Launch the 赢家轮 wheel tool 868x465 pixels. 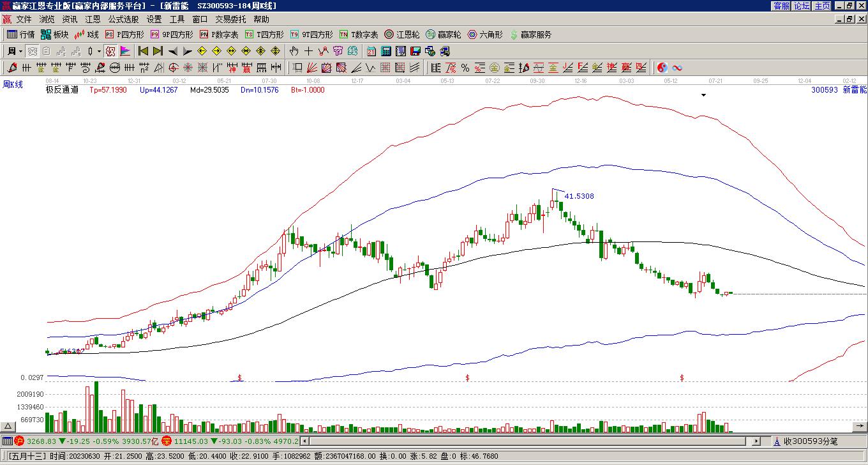[x=443, y=34]
